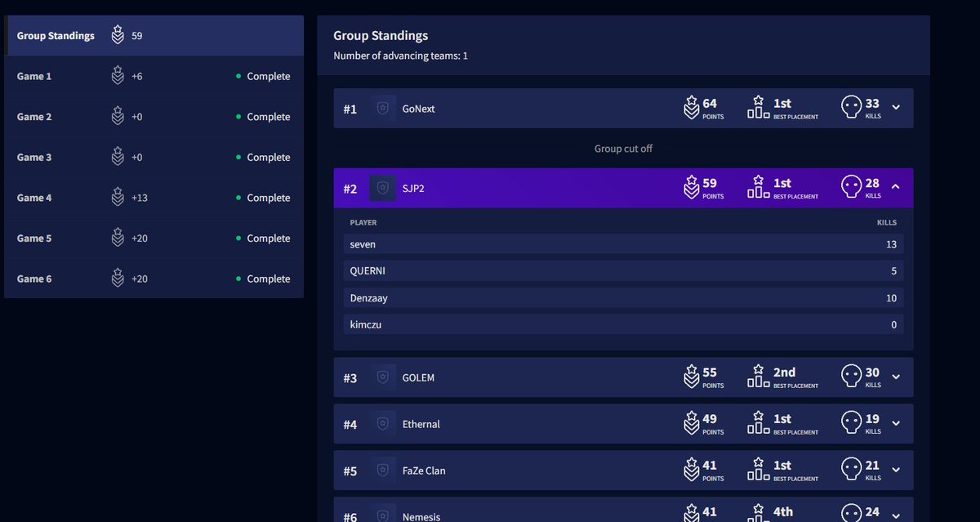This screenshot has width=980, height=522.
Task: Open Game 3 results
Action: [154, 157]
